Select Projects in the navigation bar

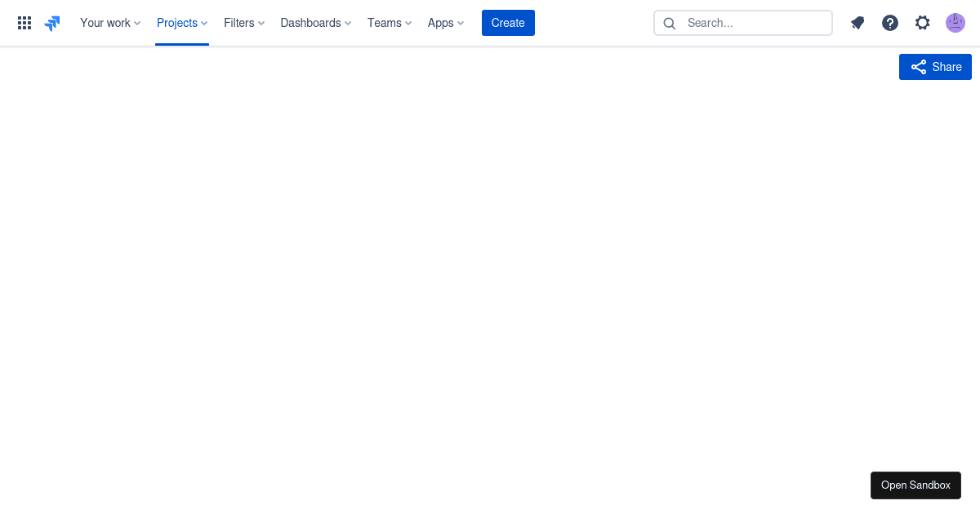(x=177, y=22)
